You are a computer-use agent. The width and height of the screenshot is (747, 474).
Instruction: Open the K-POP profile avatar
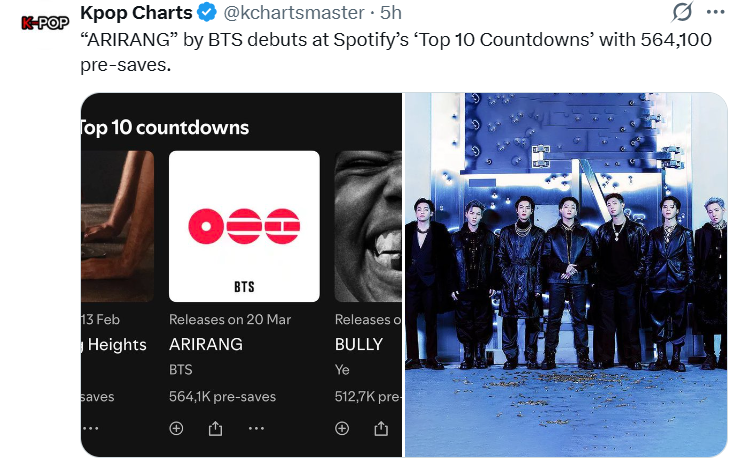click(43, 23)
